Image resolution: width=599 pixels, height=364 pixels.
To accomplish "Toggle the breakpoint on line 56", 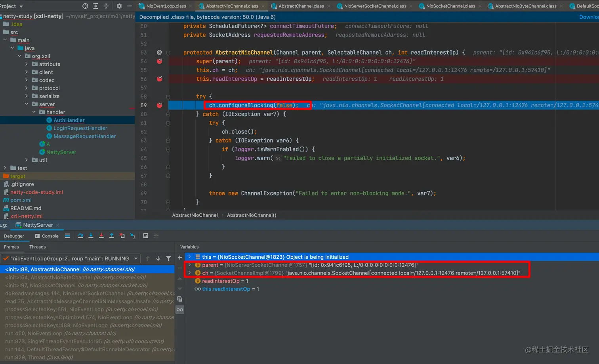I will (x=159, y=79).
